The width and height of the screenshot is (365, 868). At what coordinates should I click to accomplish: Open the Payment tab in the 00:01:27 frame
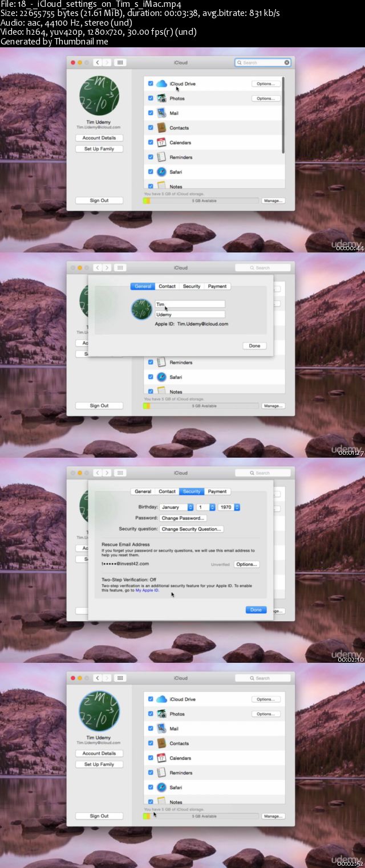coord(217,286)
